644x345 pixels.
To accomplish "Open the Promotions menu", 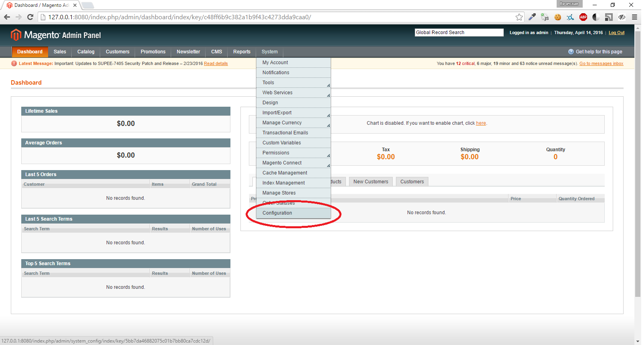I will point(153,52).
